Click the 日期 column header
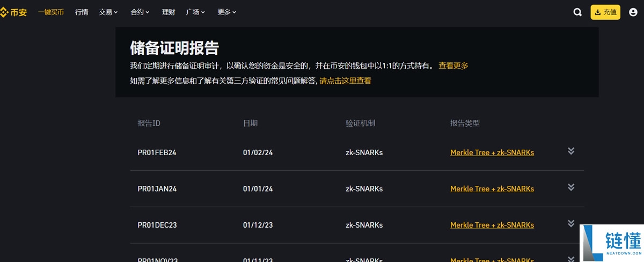Image resolution: width=644 pixels, height=262 pixels. click(x=250, y=123)
